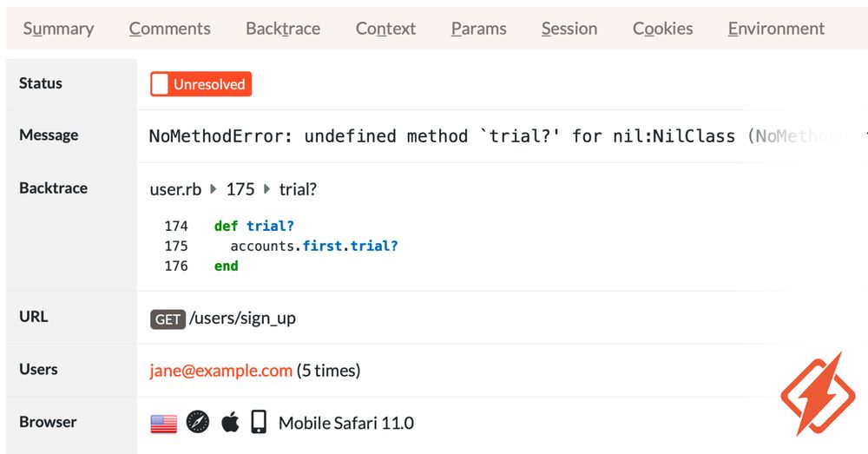Click the US flag country icon
Viewport: 868px width, 454px height.
[x=163, y=424]
